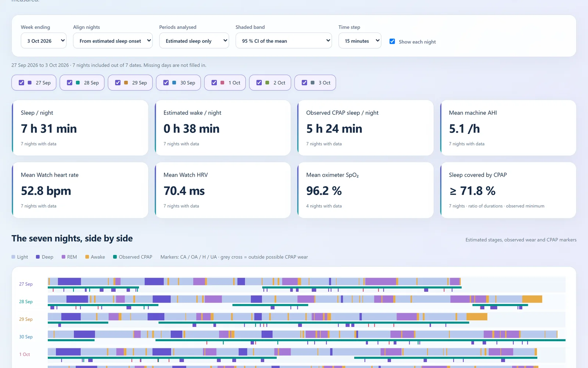Image resolution: width=588 pixels, height=368 pixels.
Task: Uncheck the 30 Sep night checkbox
Action: (x=166, y=83)
